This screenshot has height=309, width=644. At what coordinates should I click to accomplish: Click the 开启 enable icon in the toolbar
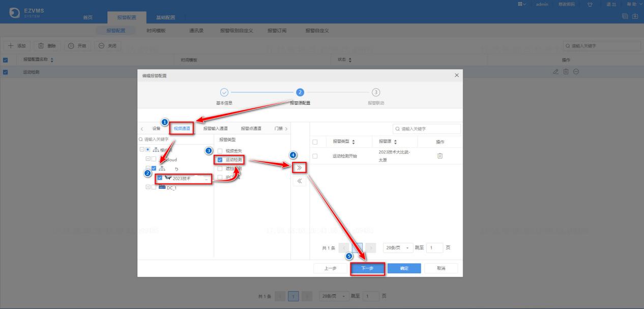pyautogui.click(x=71, y=45)
